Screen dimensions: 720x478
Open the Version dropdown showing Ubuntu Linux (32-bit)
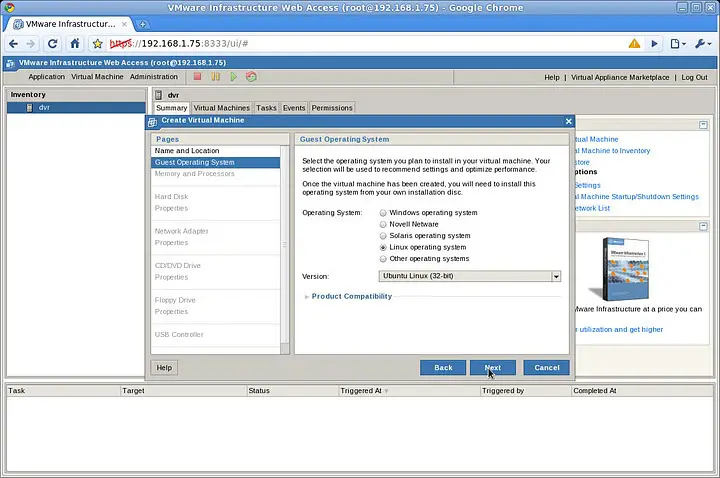coord(470,276)
